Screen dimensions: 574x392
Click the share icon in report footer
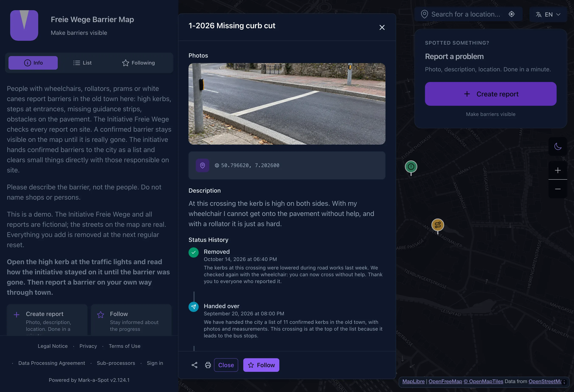pyautogui.click(x=194, y=365)
